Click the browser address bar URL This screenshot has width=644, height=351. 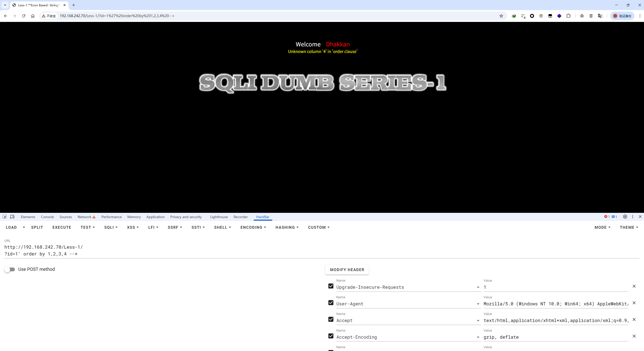117,16
